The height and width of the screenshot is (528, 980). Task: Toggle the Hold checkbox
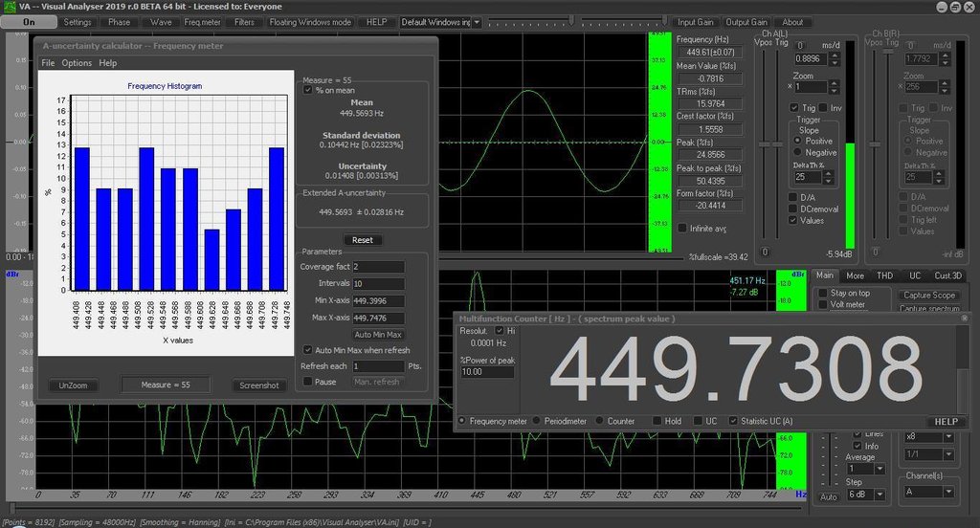657,421
